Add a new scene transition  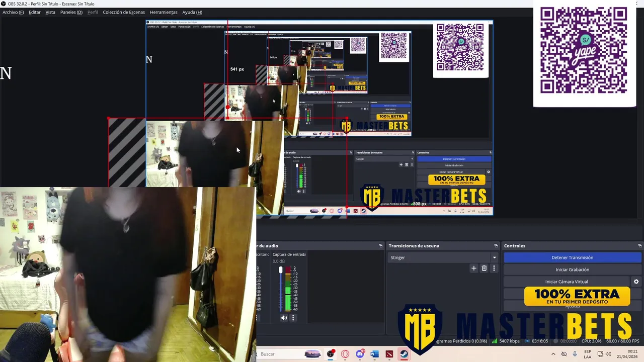click(473, 268)
